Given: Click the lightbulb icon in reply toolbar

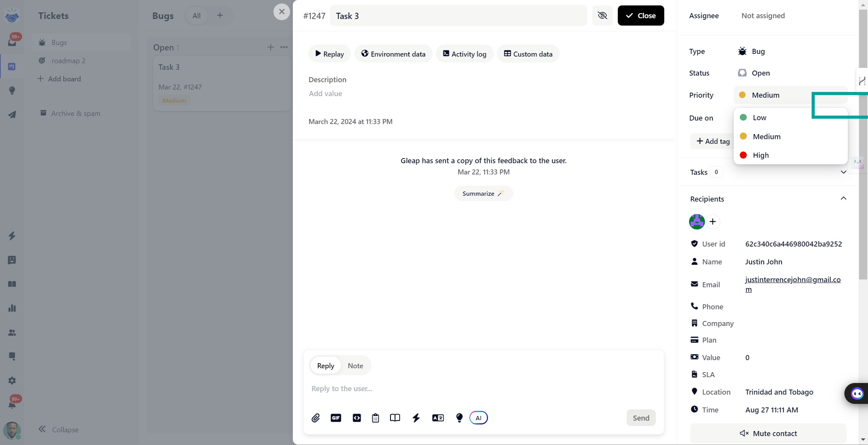Looking at the screenshot, I should pyautogui.click(x=459, y=418).
